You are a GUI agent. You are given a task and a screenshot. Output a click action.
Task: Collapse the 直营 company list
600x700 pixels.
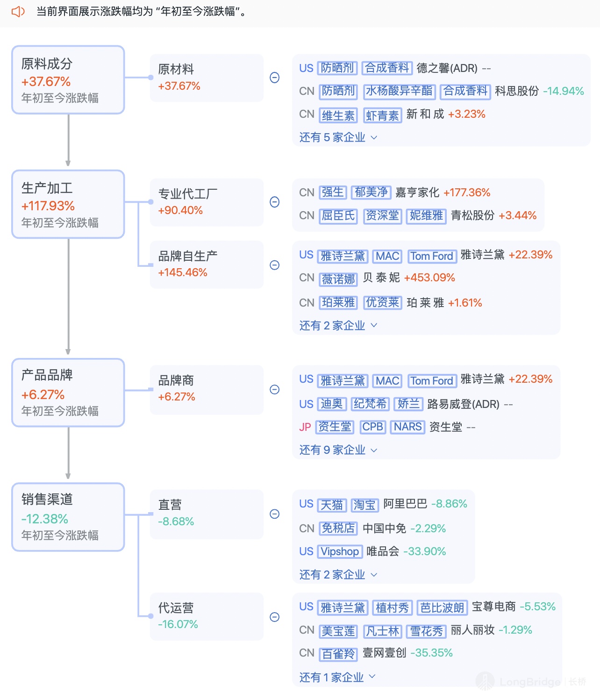pos(275,514)
